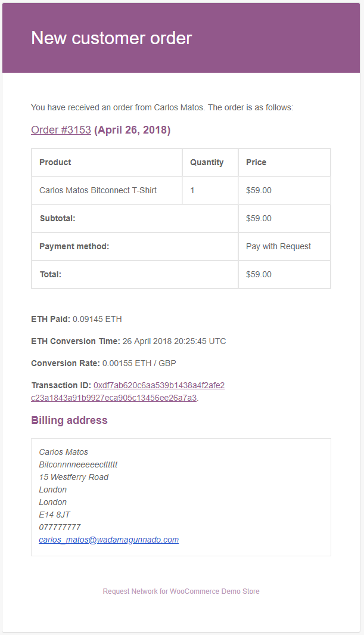364x635 pixels.
Task: Click the Conversion Rate line
Action: pos(104,363)
